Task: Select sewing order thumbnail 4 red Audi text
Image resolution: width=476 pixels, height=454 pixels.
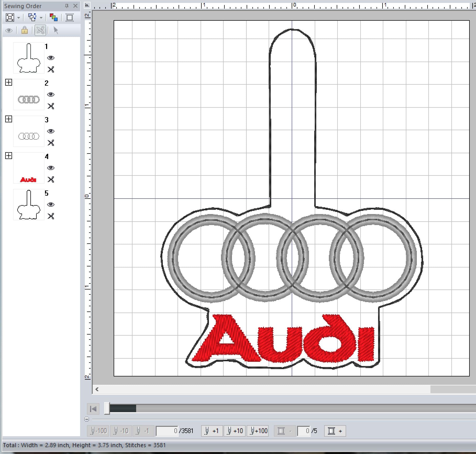Action: [x=29, y=168]
